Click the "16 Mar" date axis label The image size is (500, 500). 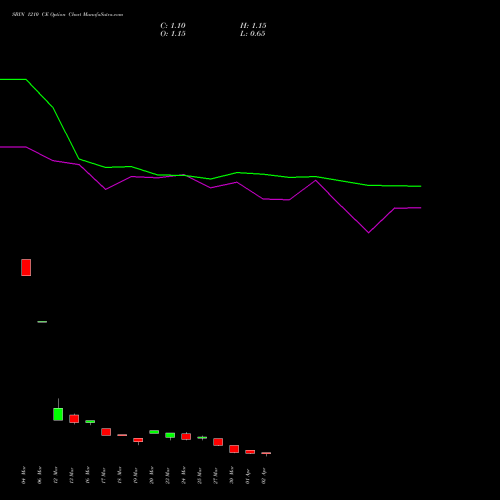(x=87, y=475)
